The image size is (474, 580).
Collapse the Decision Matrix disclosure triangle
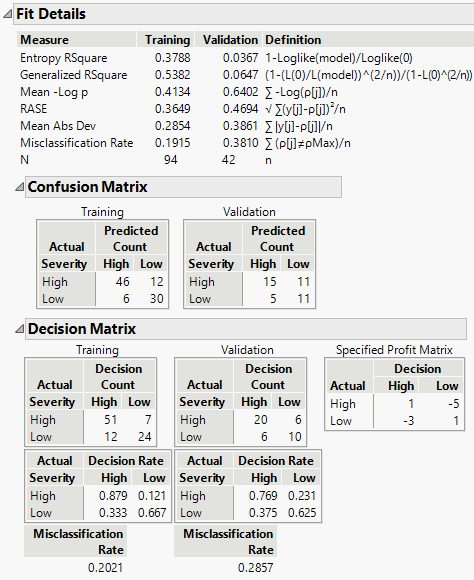click(19, 329)
